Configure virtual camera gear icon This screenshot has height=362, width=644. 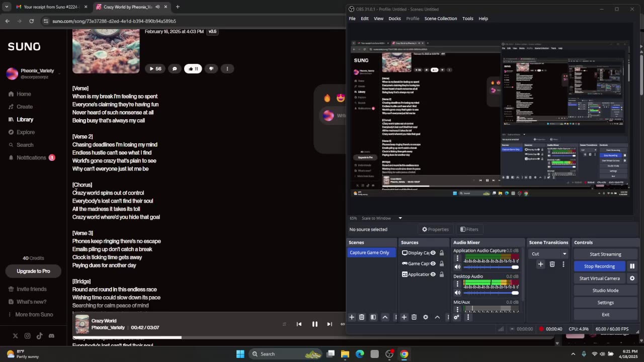coord(632,279)
